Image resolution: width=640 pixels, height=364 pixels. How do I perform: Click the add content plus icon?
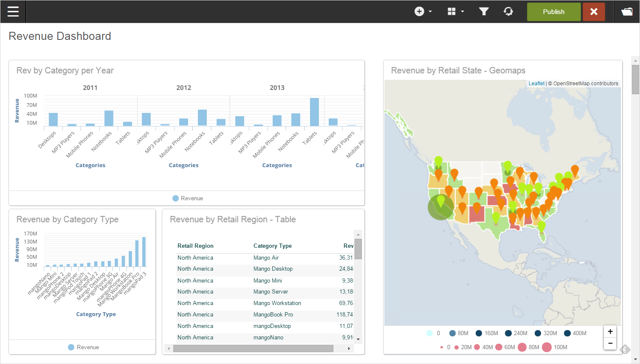[419, 11]
